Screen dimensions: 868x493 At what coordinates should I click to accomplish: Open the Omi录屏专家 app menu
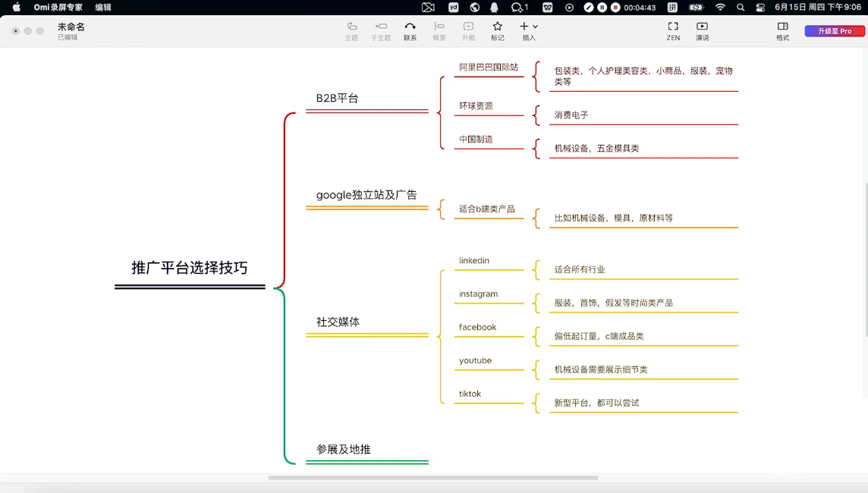pyautogui.click(x=58, y=8)
